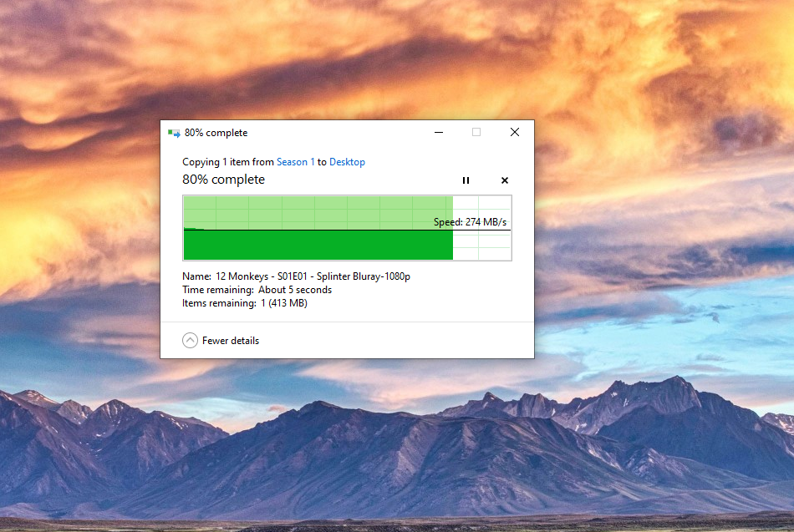Minimize the copy progress dialog

(439, 132)
